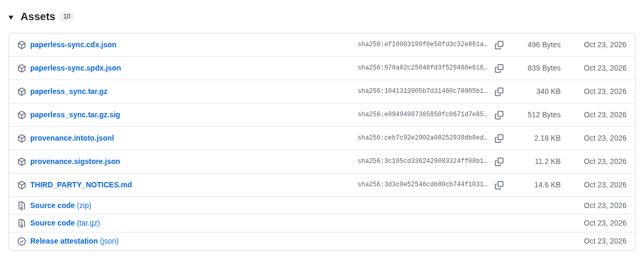Viewport: 644px width, 259px height.
Task: Click the 496 Bytes size value
Action: coord(544,45)
